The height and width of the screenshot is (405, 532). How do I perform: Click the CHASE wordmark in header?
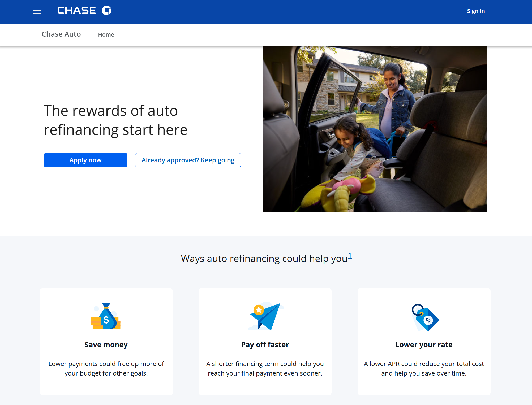(76, 10)
